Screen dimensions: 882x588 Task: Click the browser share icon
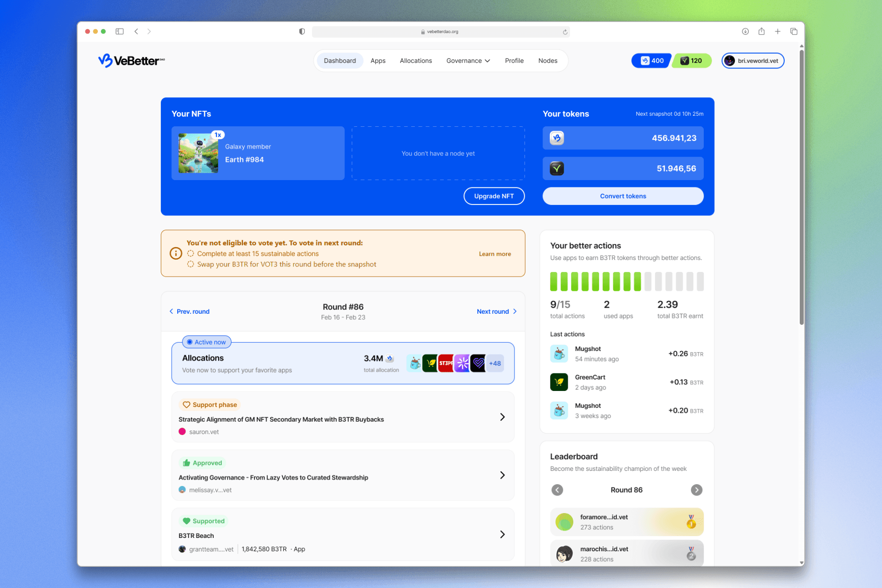[761, 31]
